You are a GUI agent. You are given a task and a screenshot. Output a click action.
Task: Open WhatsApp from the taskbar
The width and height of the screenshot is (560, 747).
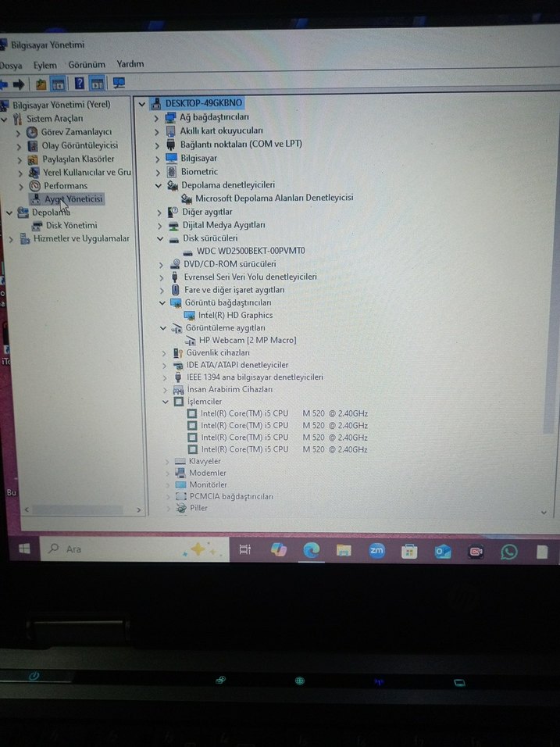508,552
